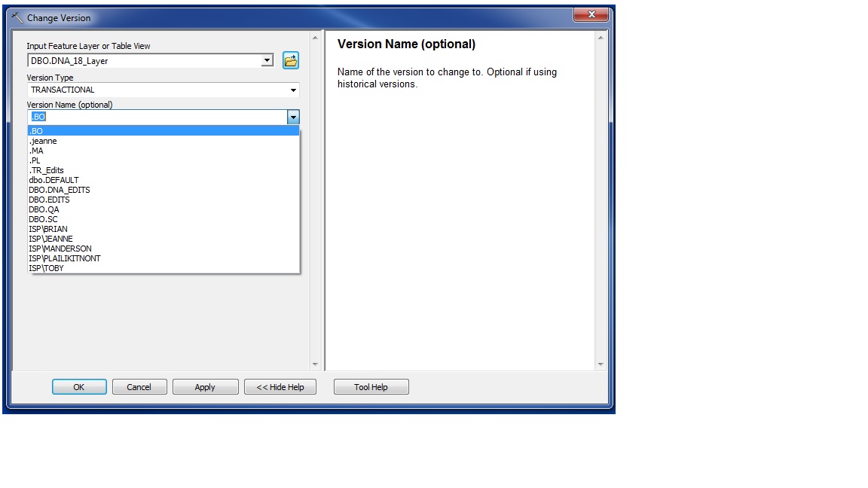The width and height of the screenshot is (868, 488).
Task: Open Tool Help
Action: (371, 387)
